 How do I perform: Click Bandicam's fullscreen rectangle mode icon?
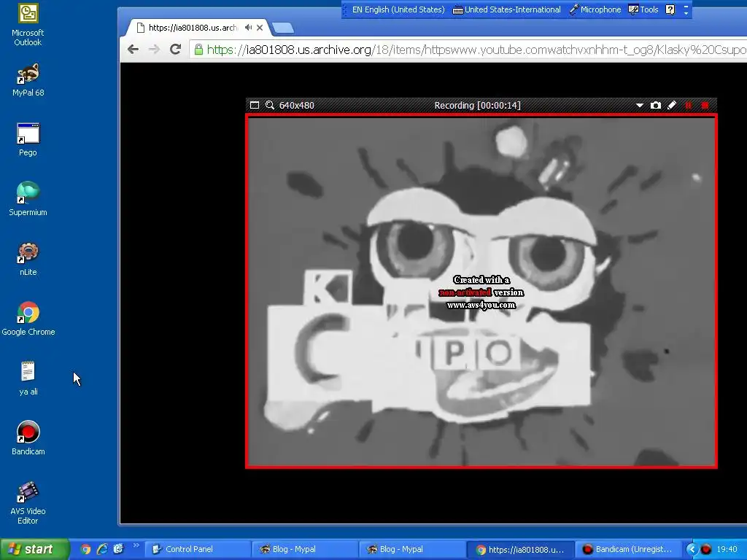pyautogui.click(x=255, y=105)
